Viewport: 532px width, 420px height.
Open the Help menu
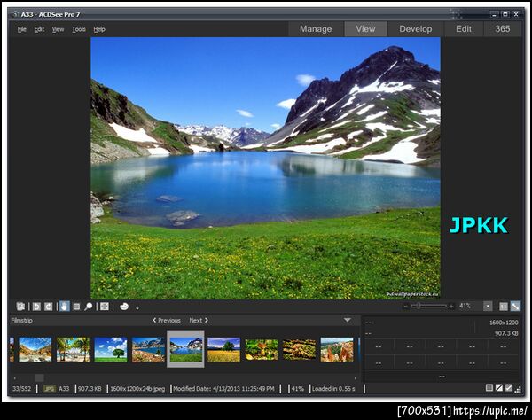[x=99, y=29]
